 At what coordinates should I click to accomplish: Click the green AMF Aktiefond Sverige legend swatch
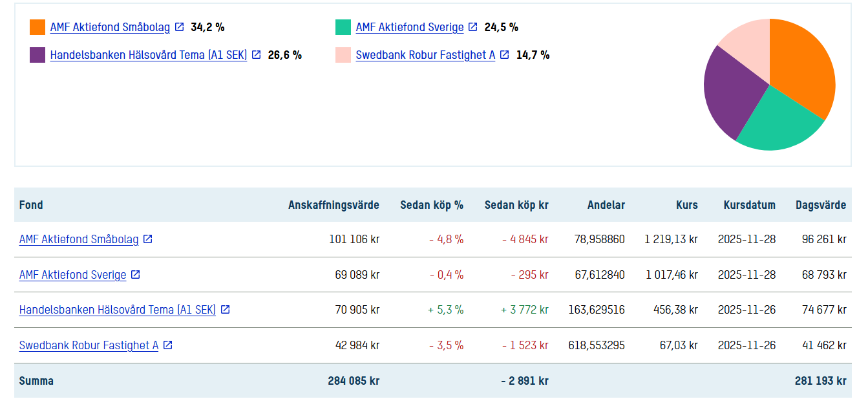tap(343, 27)
